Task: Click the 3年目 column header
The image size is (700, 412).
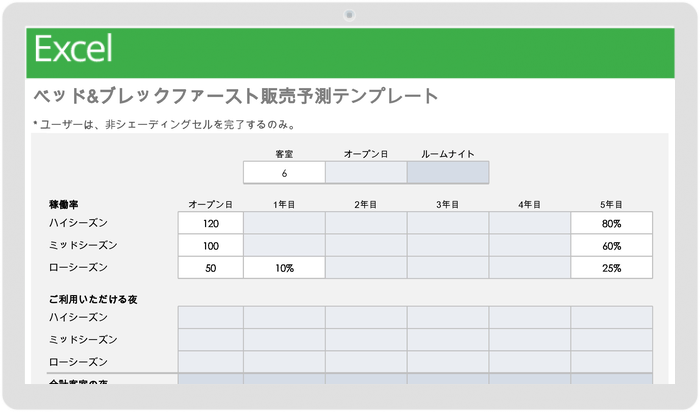Action: point(447,204)
